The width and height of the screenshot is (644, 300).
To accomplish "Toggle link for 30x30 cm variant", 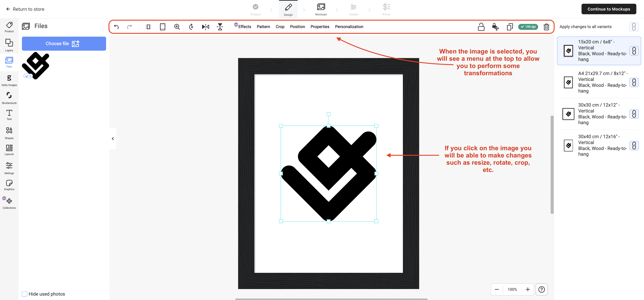I will click(634, 114).
